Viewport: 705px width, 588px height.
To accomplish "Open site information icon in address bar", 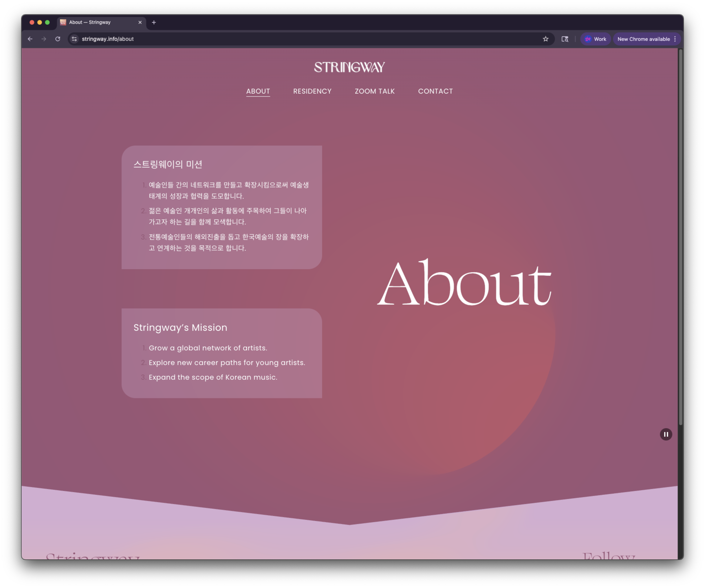I will 74,39.
